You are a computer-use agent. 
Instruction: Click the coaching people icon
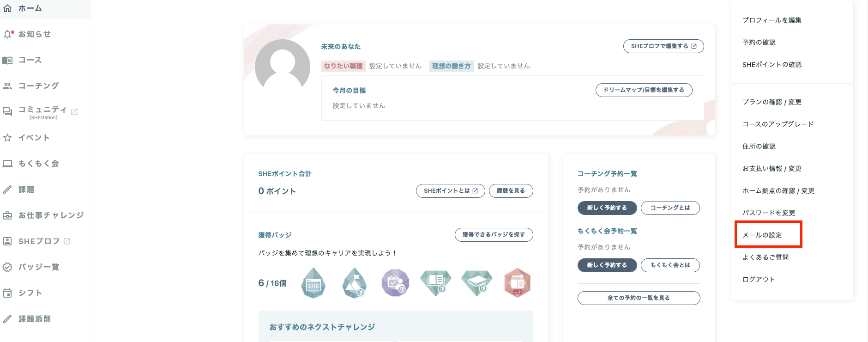pyautogui.click(x=7, y=86)
